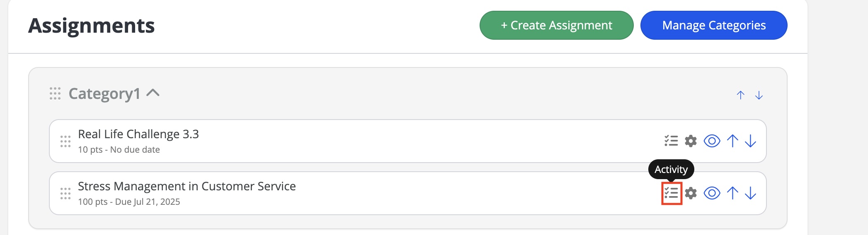Click drag handle of Stress Management row

click(x=65, y=193)
